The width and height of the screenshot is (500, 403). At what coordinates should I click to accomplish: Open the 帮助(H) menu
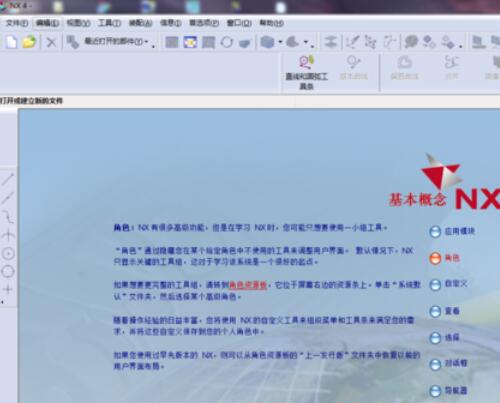click(271, 23)
